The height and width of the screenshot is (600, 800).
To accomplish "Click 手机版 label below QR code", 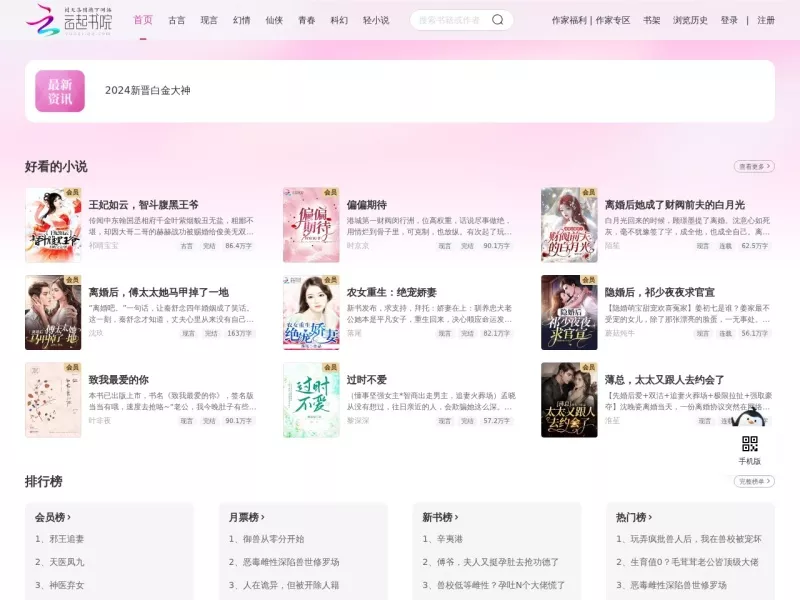I will click(749, 461).
